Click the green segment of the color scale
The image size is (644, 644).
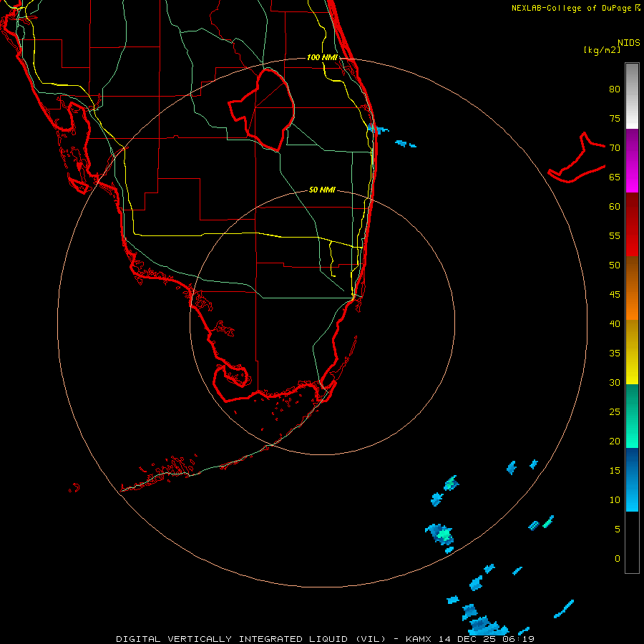click(632, 416)
